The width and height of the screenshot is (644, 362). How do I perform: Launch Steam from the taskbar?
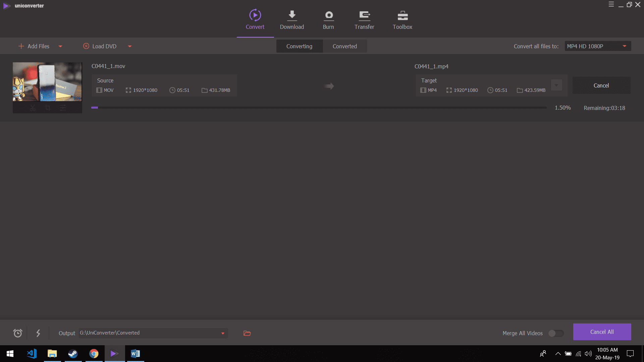pyautogui.click(x=73, y=354)
